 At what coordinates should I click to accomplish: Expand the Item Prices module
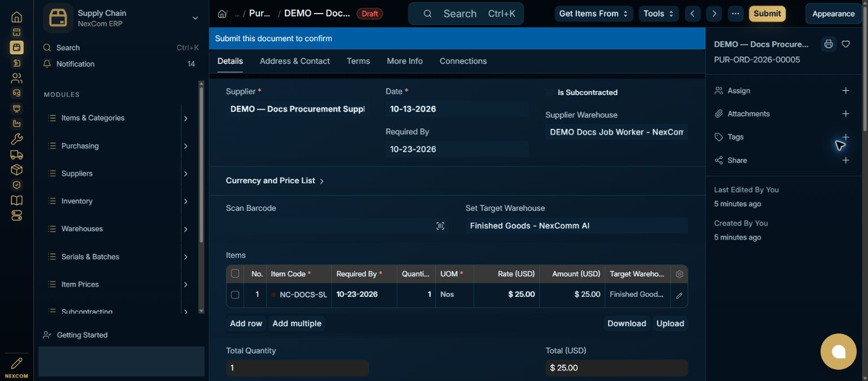185,284
